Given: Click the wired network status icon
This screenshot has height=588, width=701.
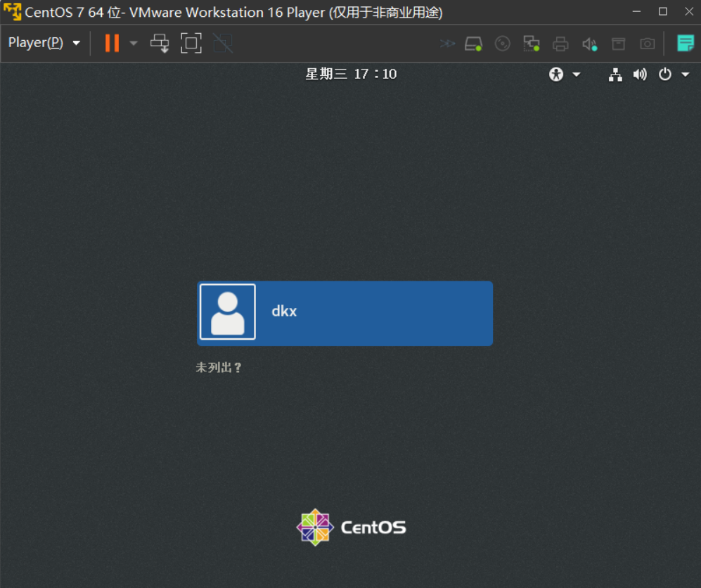Looking at the screenshot, I should click(x=615, y=75).
